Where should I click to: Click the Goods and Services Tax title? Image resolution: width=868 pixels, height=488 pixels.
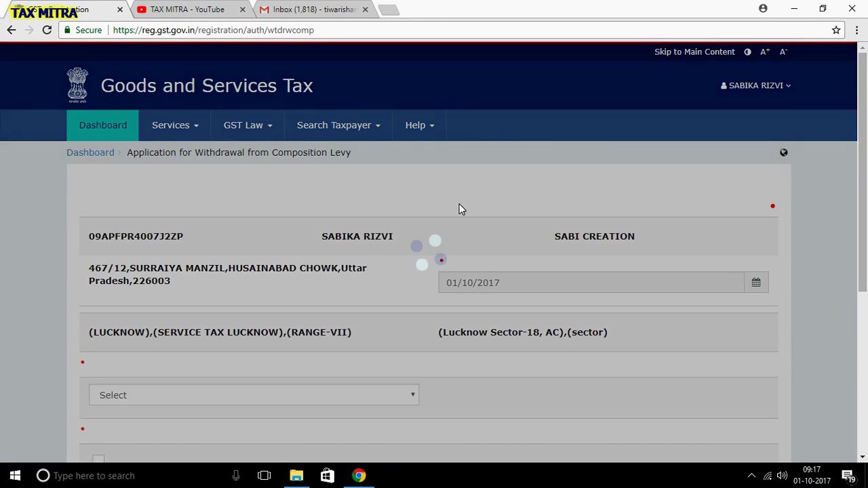click(x=207, y=85)
